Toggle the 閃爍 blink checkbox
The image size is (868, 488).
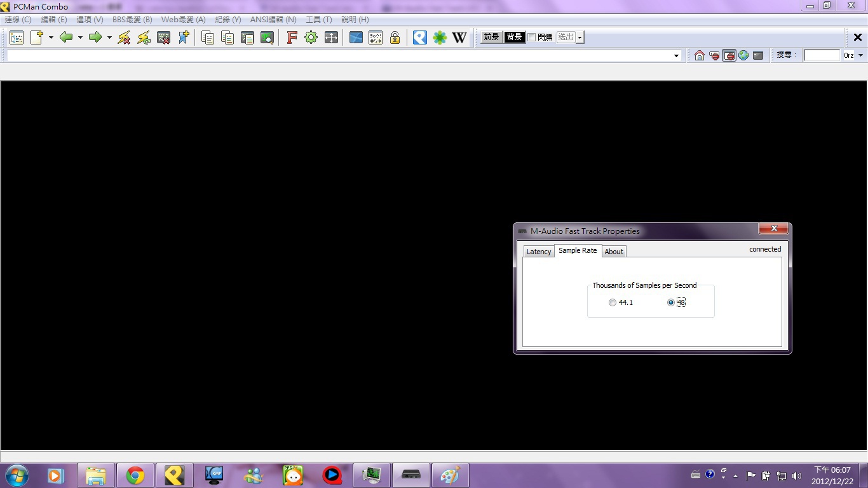pyautogui.click(x=532, y=37)
